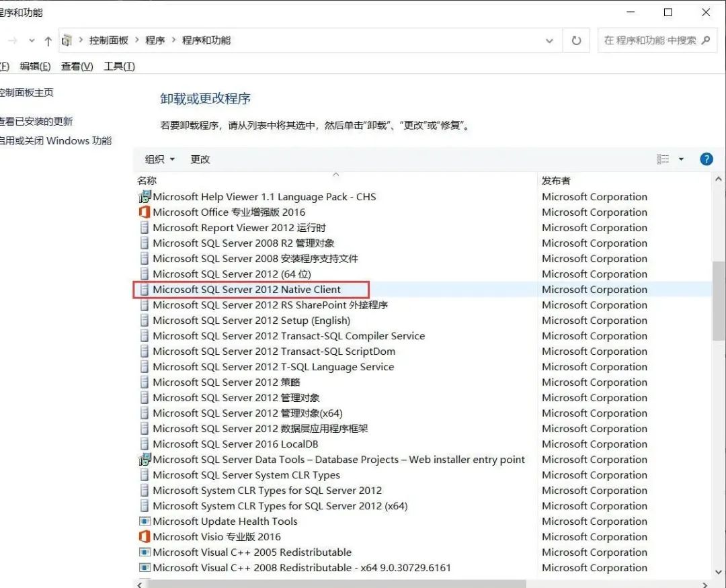Image resolution: width=726 pixels, height=588 pixels.
Task: Click the Help Viewer 1.1 Language Pack icon
Action: click(x=144, y=197)
